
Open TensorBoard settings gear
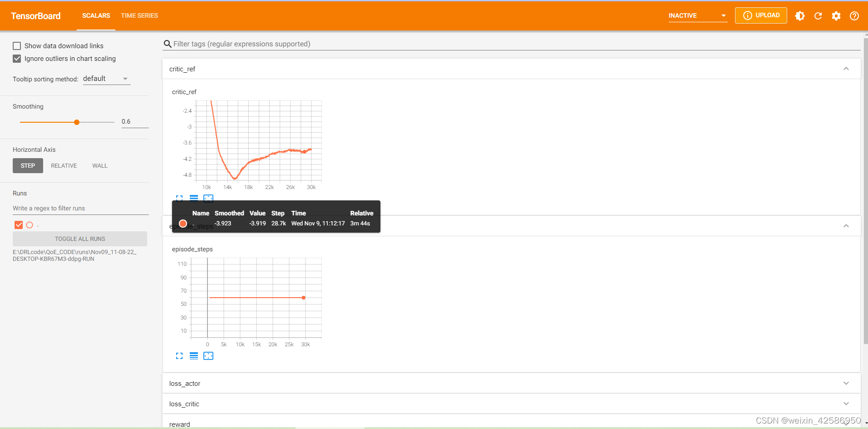[x=836, y=15]
